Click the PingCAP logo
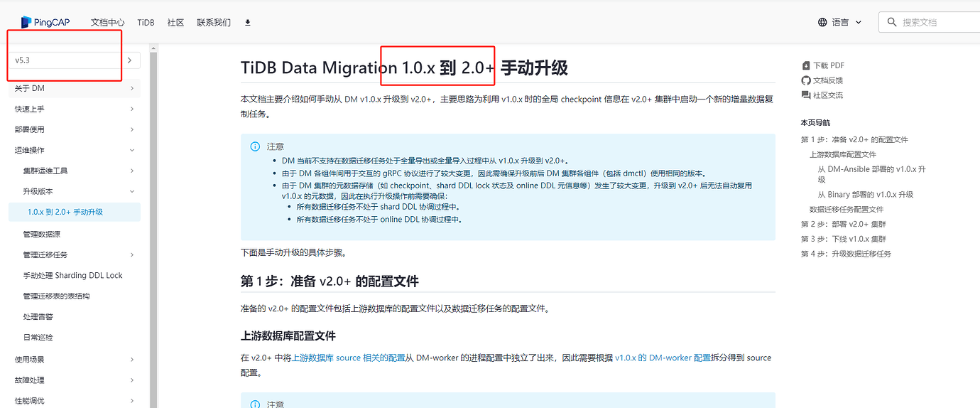 coord(45,23)
